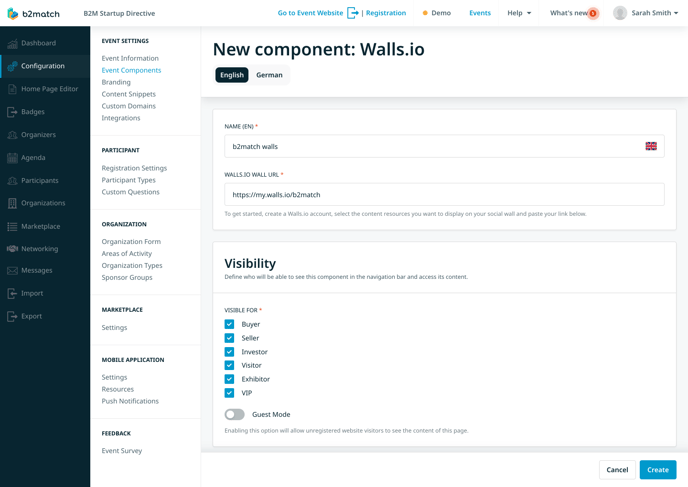Open Marketplace Settings link
The width and height of the screenshot is (688, 487).
click(x=114, y=328)
